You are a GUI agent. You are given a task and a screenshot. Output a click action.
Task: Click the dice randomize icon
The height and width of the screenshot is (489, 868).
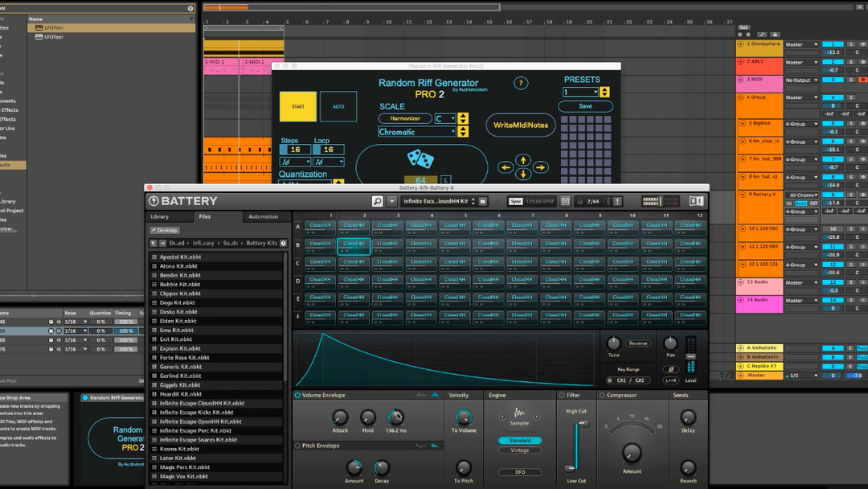point(421,158)
